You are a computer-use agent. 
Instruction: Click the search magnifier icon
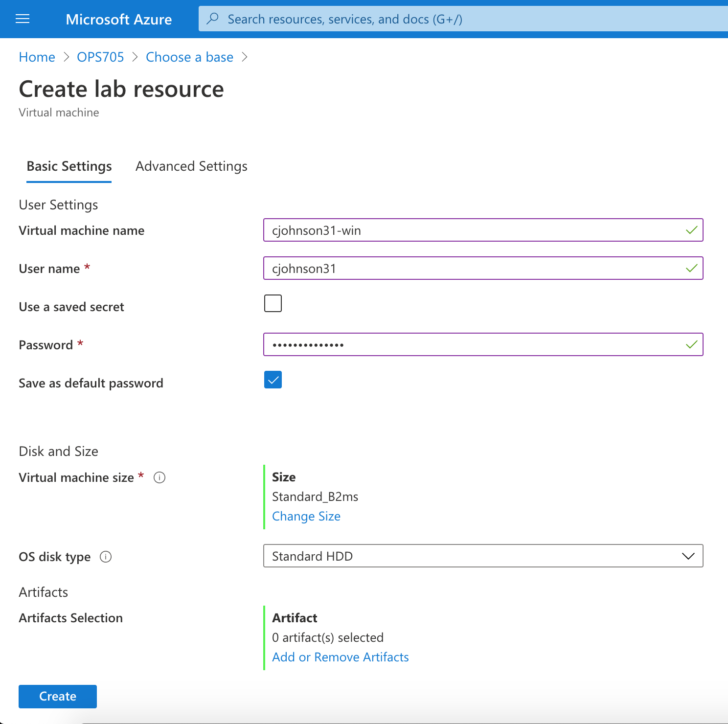212,19
